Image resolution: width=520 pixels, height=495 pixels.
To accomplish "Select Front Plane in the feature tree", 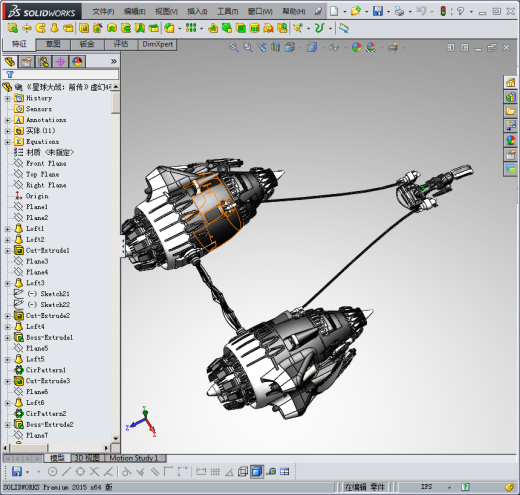I will coord(46,163).
